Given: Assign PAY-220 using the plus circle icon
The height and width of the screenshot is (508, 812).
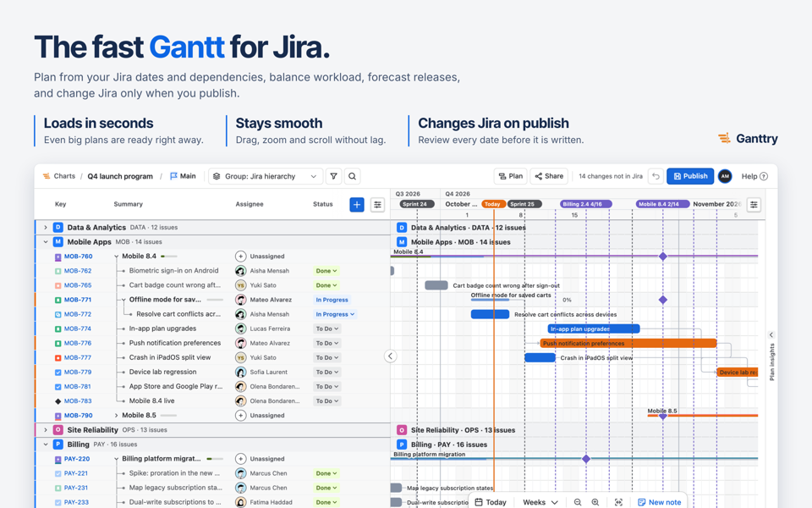Looking at the screenshot, I should 240,459.
